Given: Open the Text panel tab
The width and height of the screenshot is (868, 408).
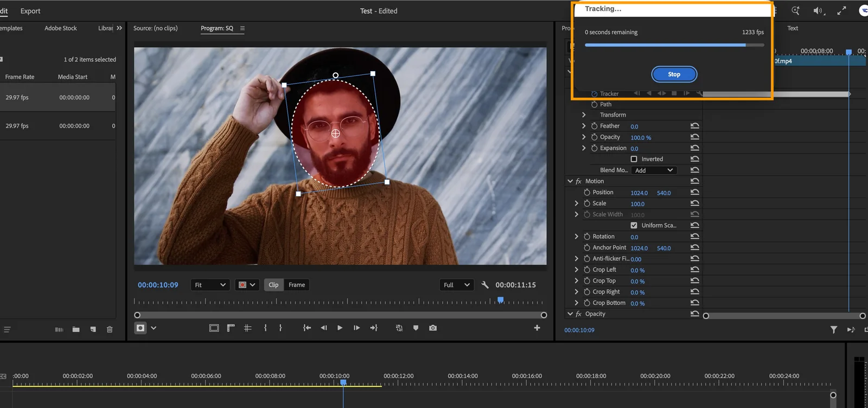Looking at the screenshot, I should (x=793, y=28).
